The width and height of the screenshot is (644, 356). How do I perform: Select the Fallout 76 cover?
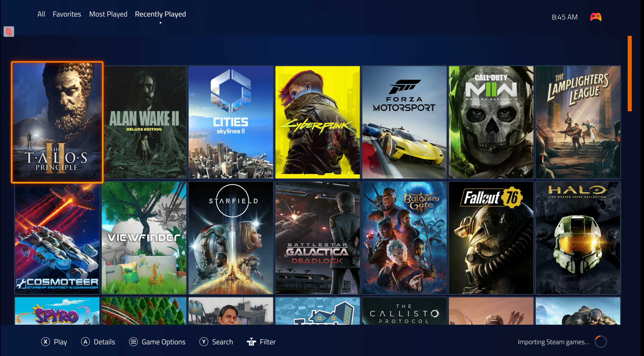click(491, 238)
